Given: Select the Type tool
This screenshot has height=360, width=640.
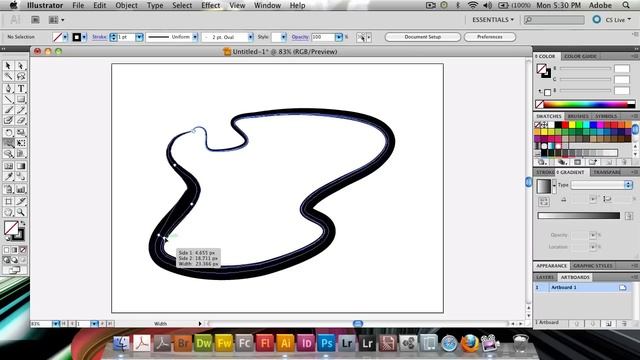Looking at the screenshot, I should [x=21, y=88].
